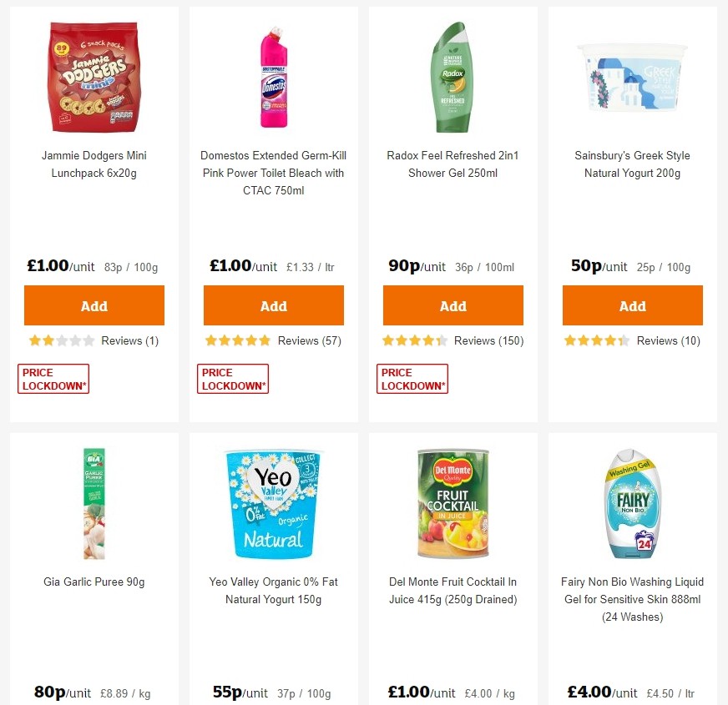Screen dimensions: 728x705
Task: Open Reviews (150) for Radox shower gel
Action: pyautogui.click(x=496, y=340)
